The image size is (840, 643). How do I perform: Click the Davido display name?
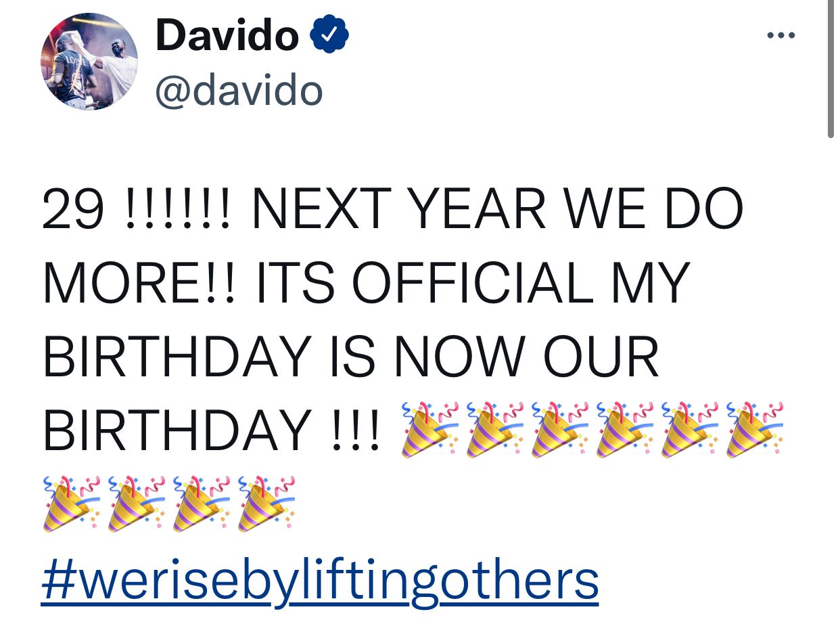coord(227,36)
